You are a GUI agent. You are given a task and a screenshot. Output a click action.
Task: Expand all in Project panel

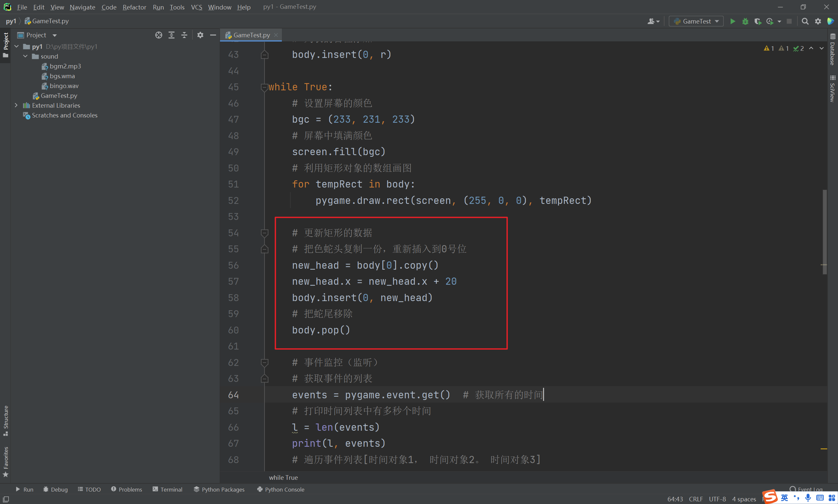[x=172, y=35]
